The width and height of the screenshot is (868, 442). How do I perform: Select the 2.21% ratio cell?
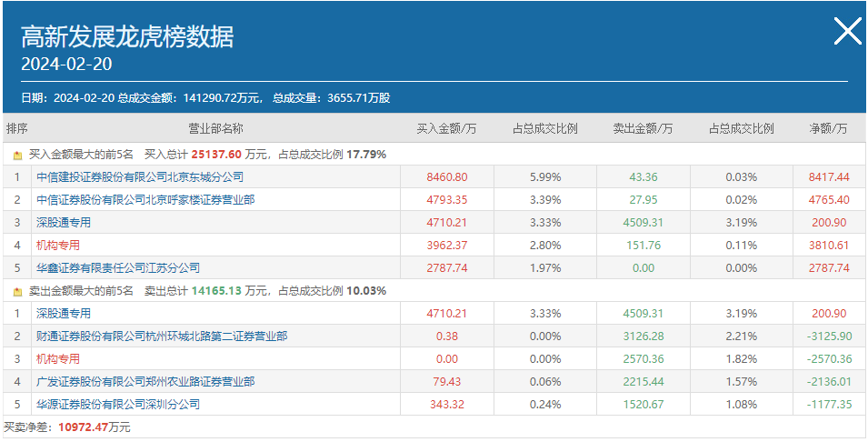pos(742,337)
